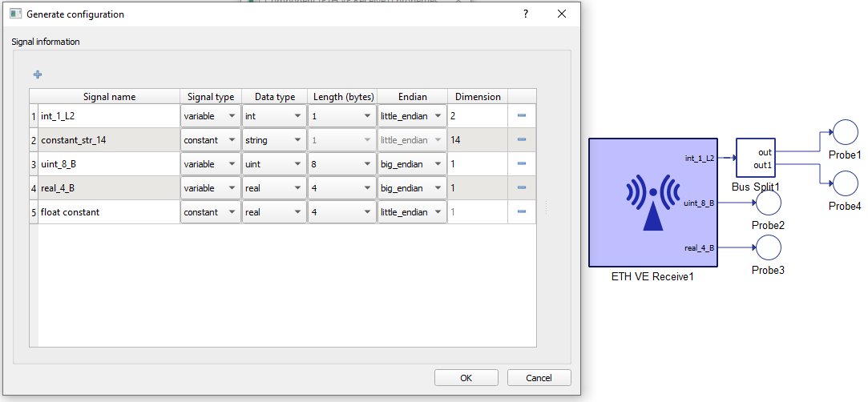
Task: Click the Dimension field of int_1_L2
Action: point(477,116)
